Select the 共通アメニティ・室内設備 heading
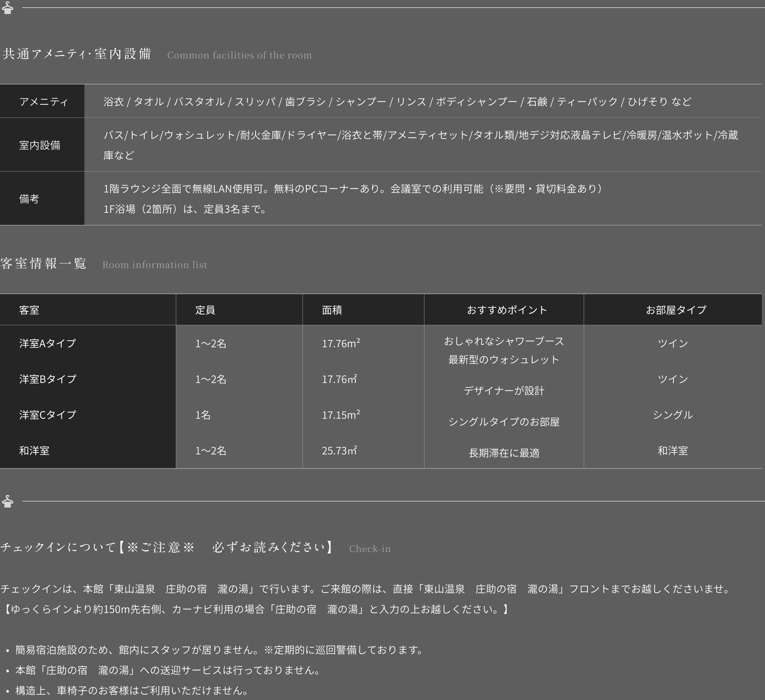This screenshot has width=765, height=700. 77,54
